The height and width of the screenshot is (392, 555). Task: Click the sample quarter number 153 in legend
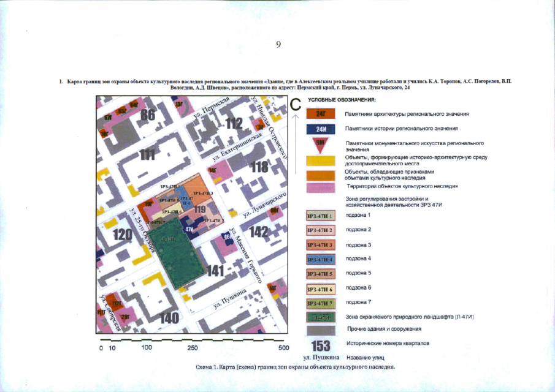tap(320, 345)
